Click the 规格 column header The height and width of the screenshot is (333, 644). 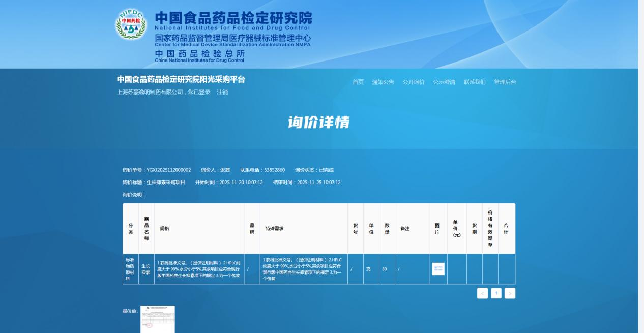(164, 229)
